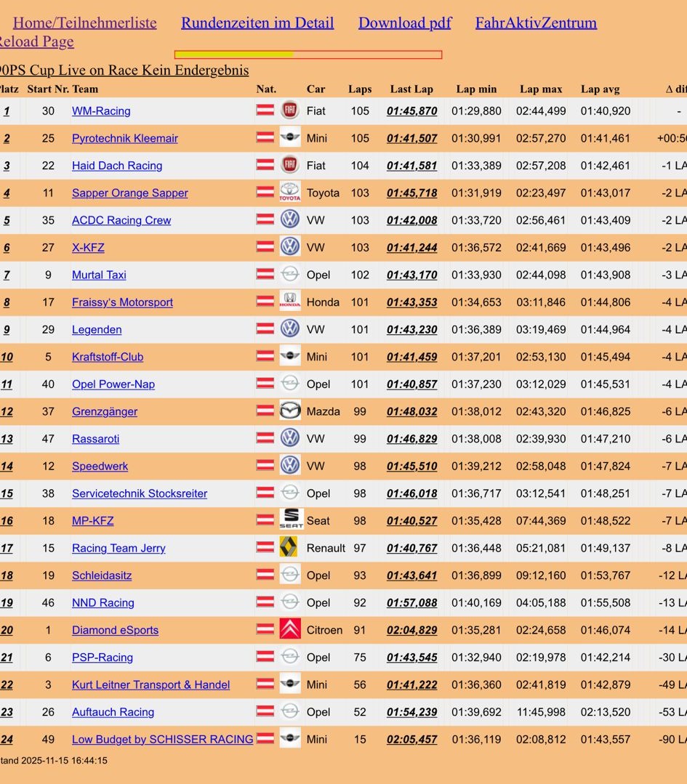Click the VW logo in X-KFZ row
Screen dimensions: 687x784
tap(290, 246)
